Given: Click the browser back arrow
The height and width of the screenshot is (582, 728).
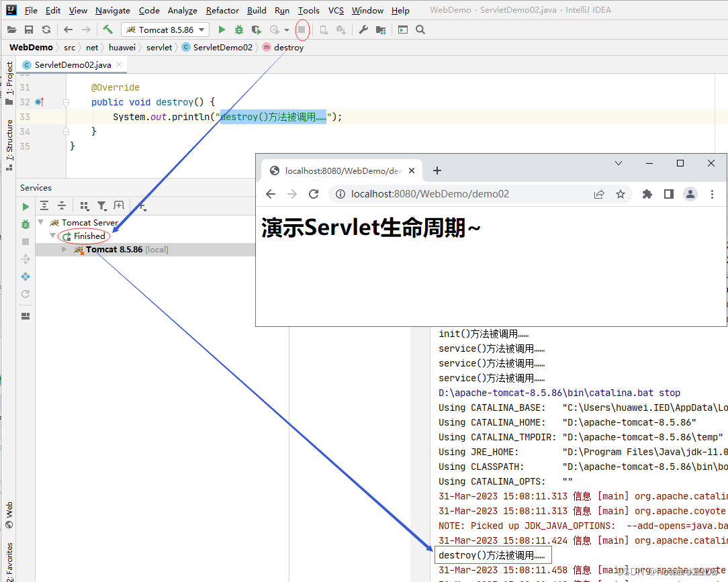Looking at the screenshot, I should pos(271,194).
